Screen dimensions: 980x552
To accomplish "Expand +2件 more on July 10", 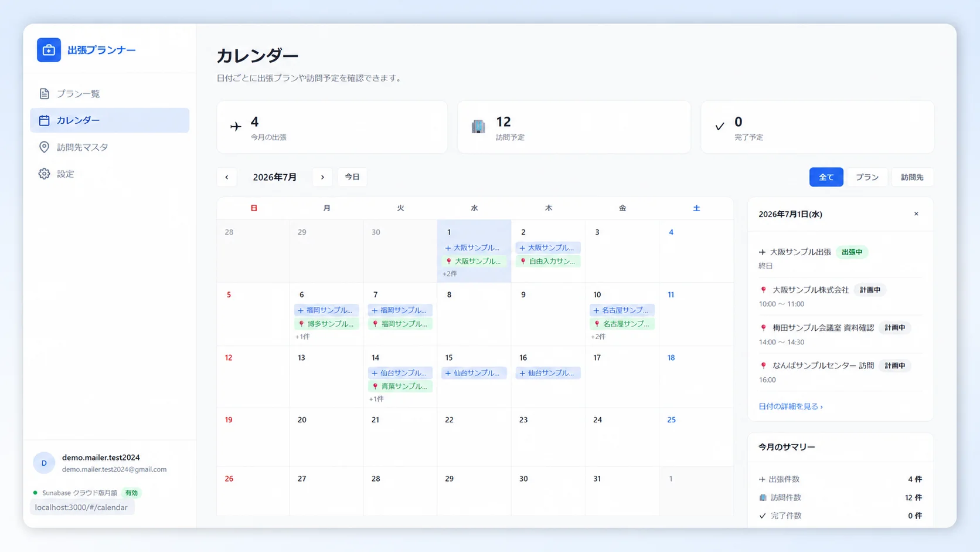I will pos(598,337).
